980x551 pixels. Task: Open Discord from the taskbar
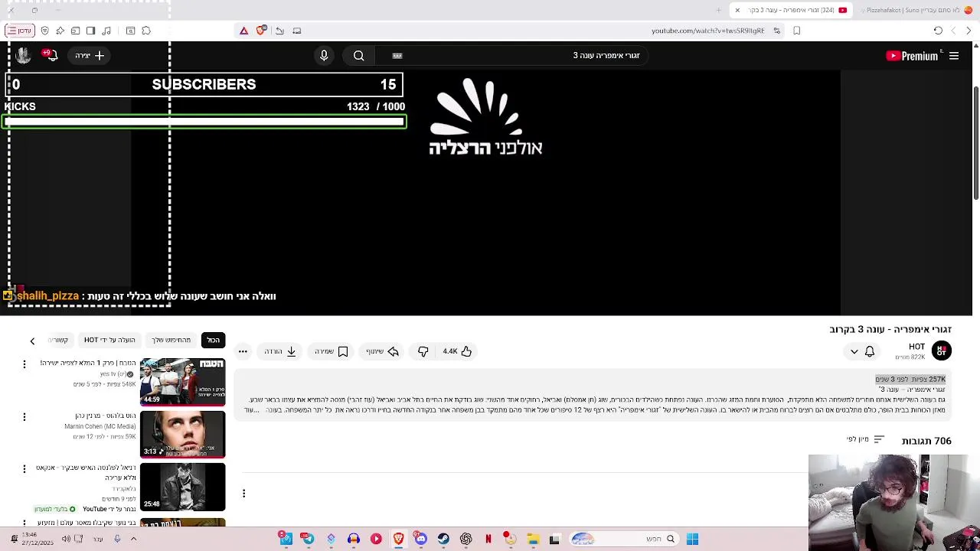point(420,539)
